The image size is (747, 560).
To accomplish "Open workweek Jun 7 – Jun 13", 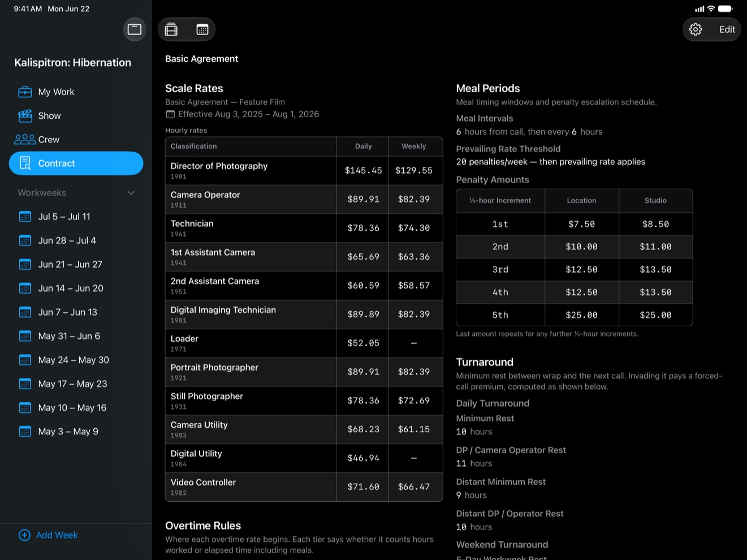I will 76,312.
